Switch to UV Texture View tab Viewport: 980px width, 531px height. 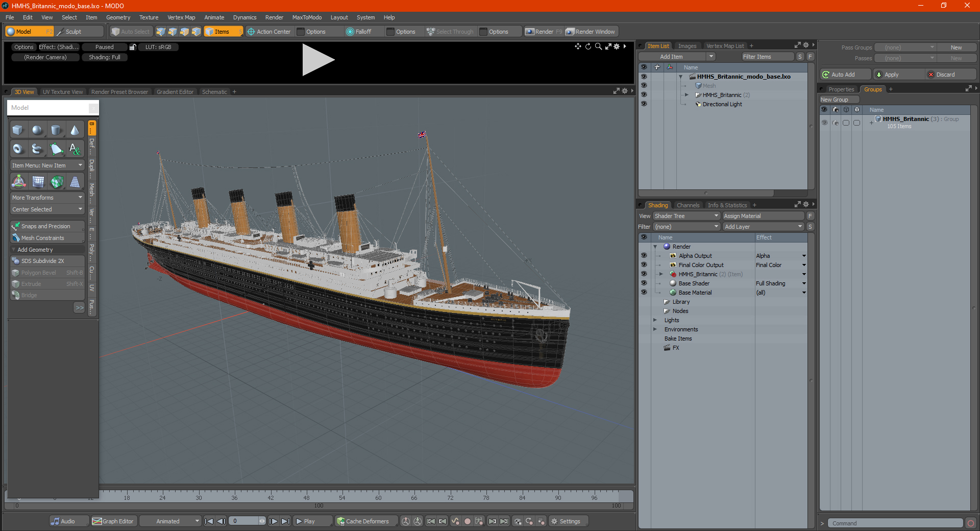(63, 92)
